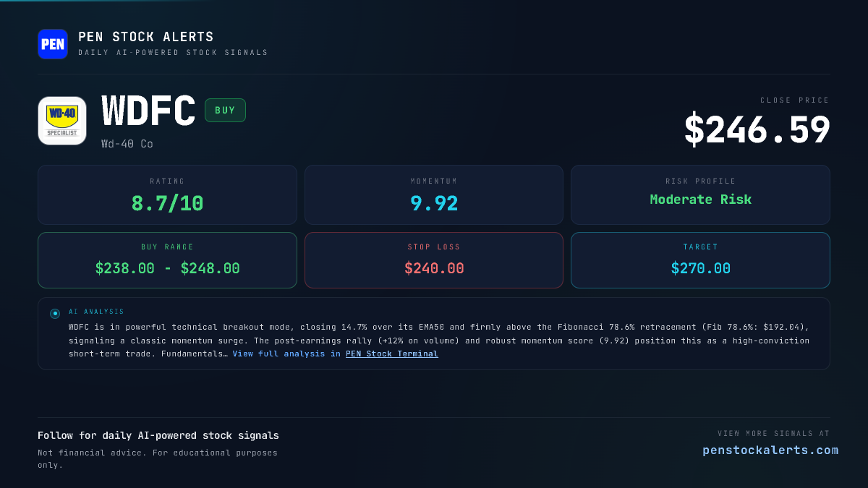Click the WD-40 Specialist company logo

(62, 121)
